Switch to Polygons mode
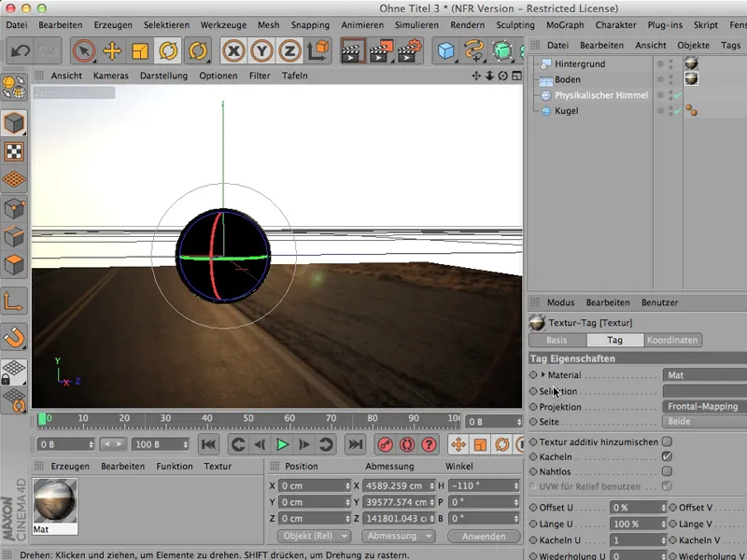The width and height of the screenshot is (747, 560). point(14,265)
